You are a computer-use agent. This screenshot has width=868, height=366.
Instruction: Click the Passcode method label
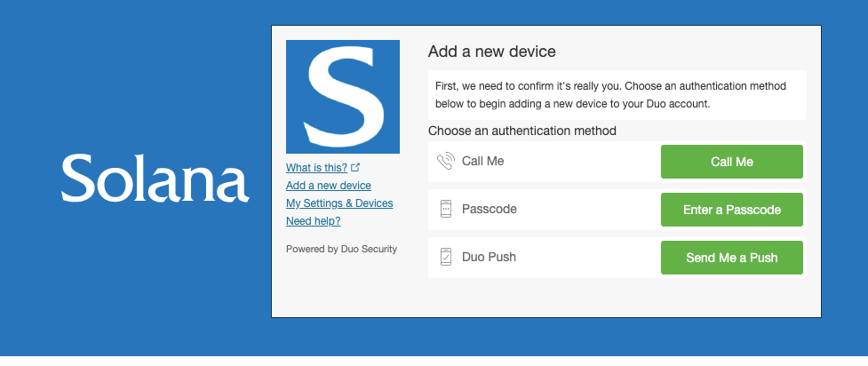pos(490,210)
